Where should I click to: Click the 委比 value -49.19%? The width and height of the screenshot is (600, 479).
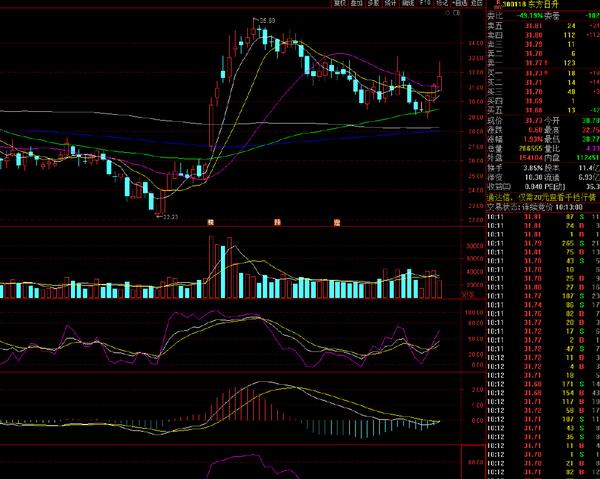pyautogui.click(x=530, y=16)
